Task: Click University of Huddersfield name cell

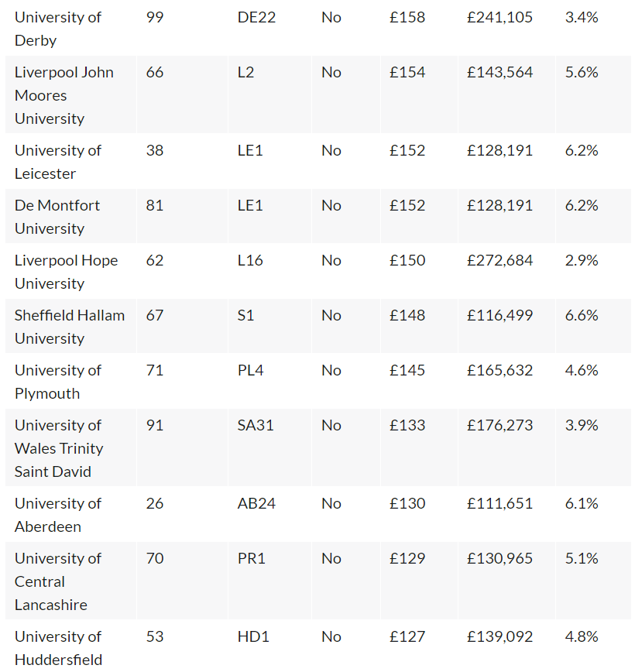Action: [x=70, y=646]
